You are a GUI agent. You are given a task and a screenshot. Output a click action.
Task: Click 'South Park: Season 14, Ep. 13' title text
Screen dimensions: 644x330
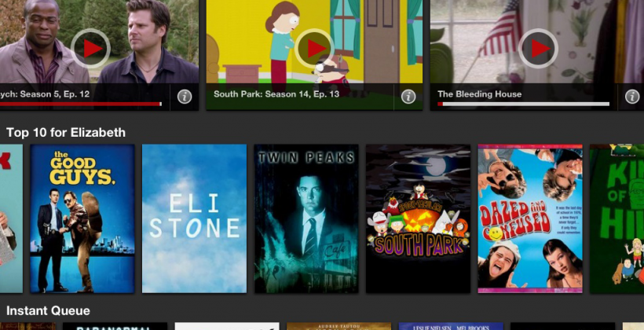coord(276,94)
